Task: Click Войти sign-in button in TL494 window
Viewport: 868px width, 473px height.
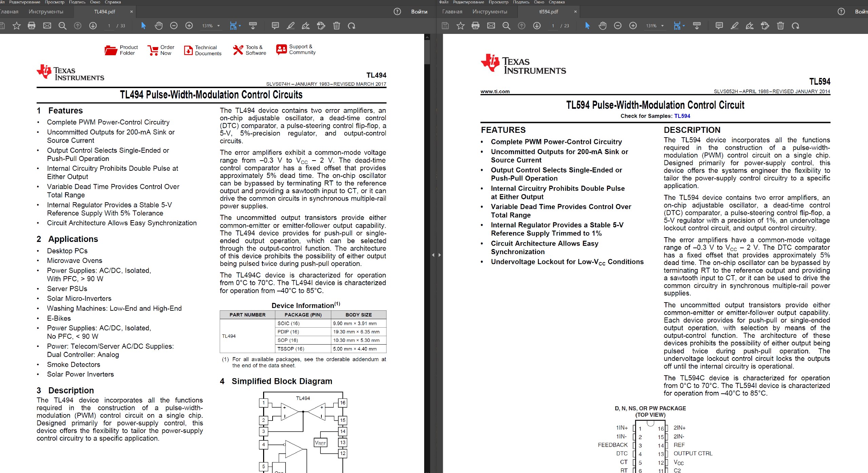Action: pyautogui.click(x=419, y=12)
